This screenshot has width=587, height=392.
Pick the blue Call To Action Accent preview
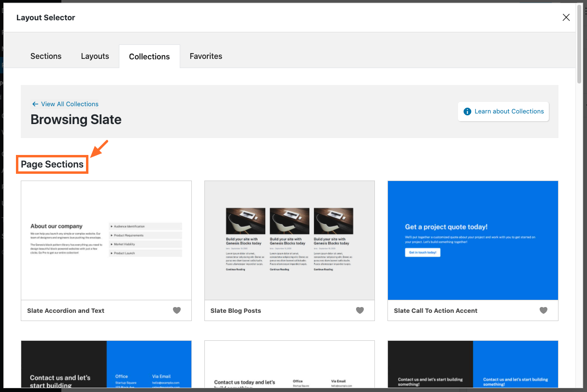472,240
